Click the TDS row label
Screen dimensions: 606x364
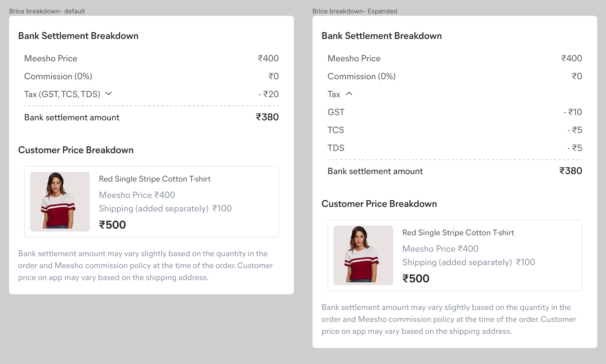pos(336,148)
